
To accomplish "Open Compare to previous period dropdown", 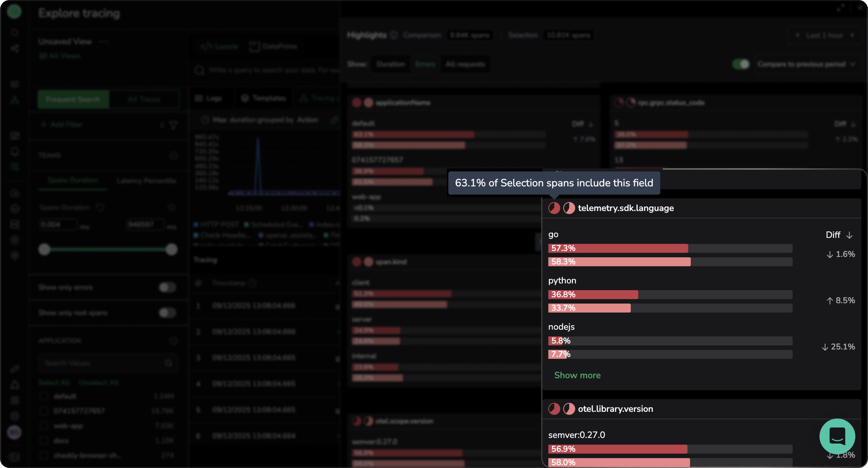I will point(805,64).
